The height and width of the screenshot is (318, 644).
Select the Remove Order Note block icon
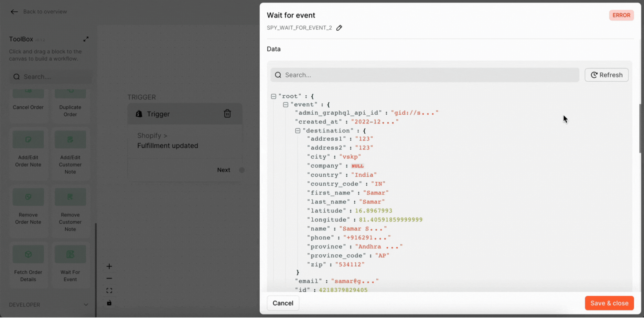(28, 197)
